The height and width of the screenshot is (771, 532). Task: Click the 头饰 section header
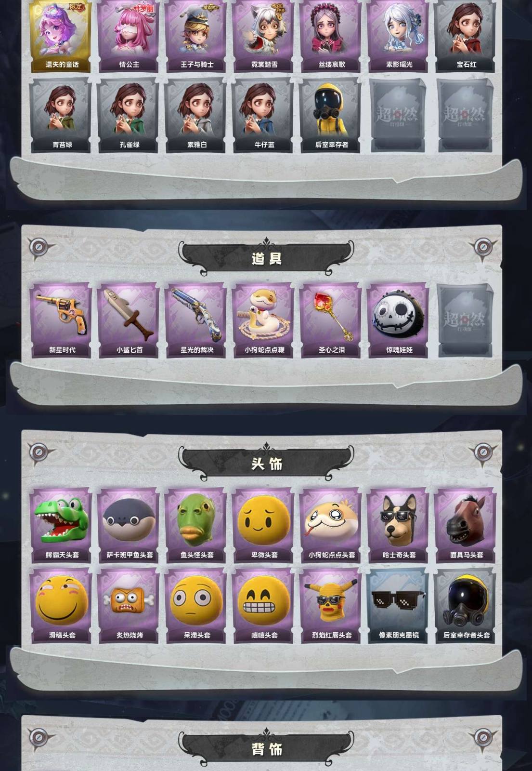click(x=266, y=464)
